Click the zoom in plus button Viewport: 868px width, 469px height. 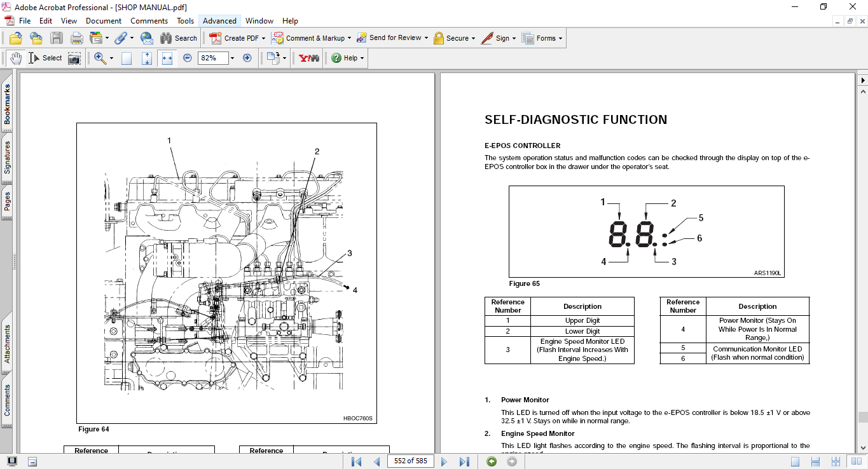(x=247, y=58)
